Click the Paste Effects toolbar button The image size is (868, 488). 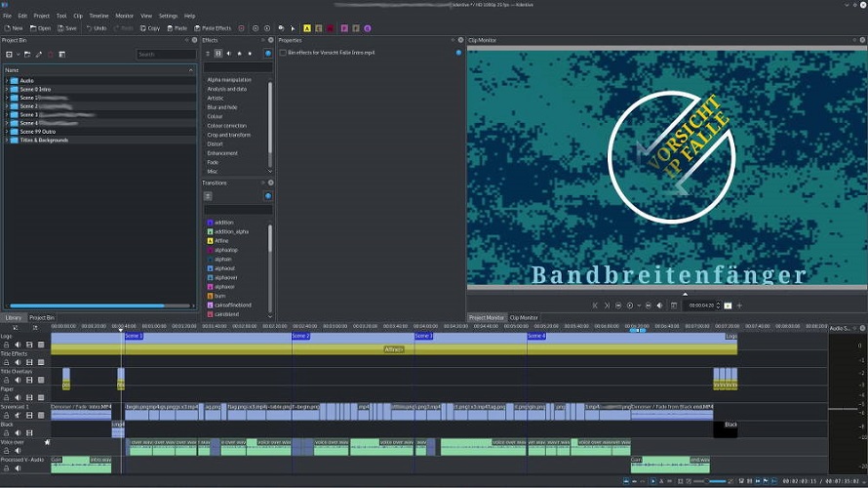(212, 28)
